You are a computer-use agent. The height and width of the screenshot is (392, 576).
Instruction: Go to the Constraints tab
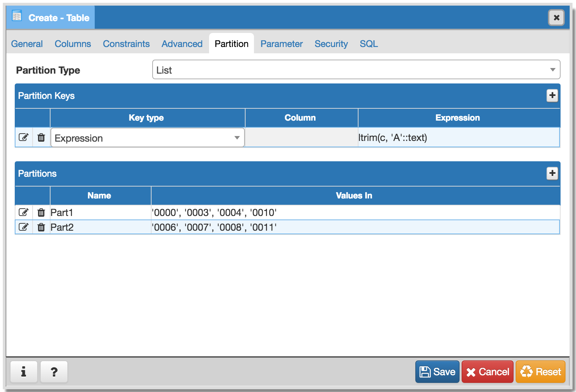coord(126,44)
